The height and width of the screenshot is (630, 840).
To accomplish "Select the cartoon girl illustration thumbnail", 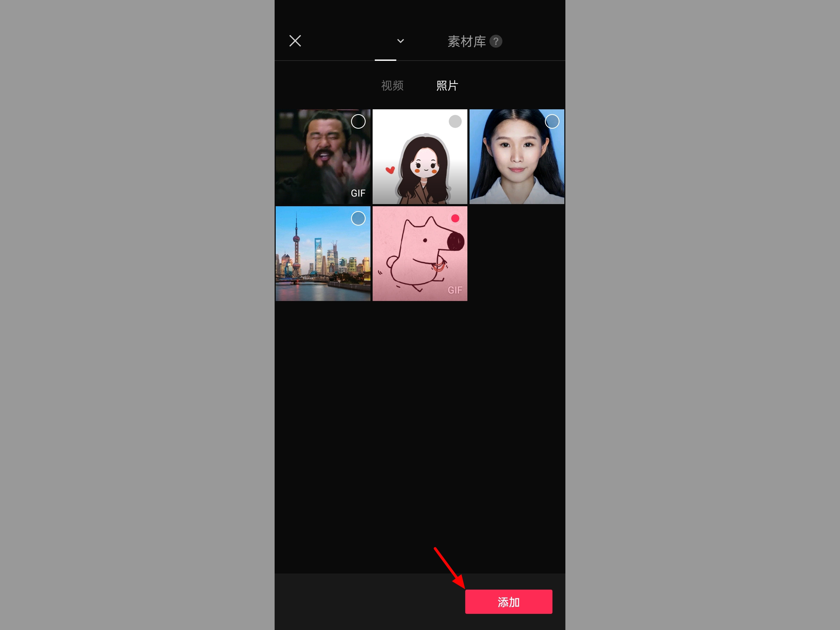I will tap(420, 156).
